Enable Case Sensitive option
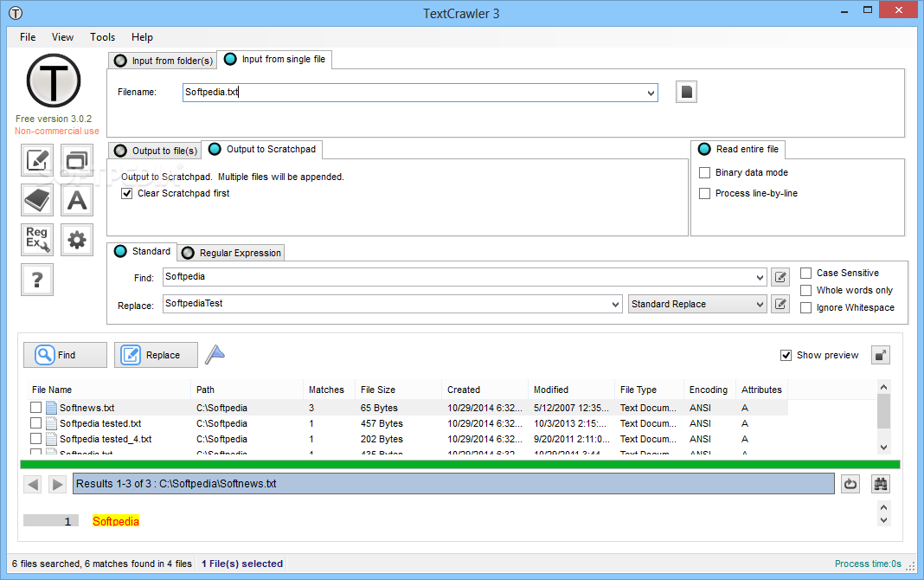924x580 pixels. click(805, 273)
